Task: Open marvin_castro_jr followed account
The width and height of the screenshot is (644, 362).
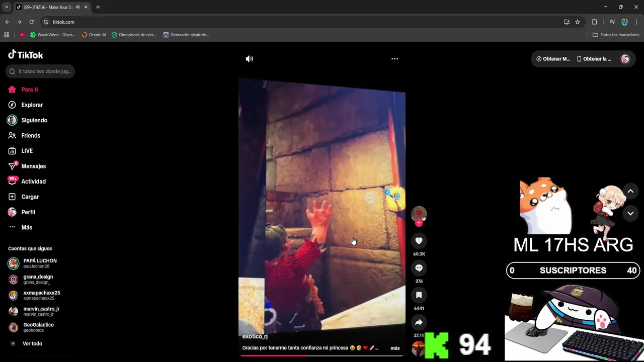Action: [40, 311]
